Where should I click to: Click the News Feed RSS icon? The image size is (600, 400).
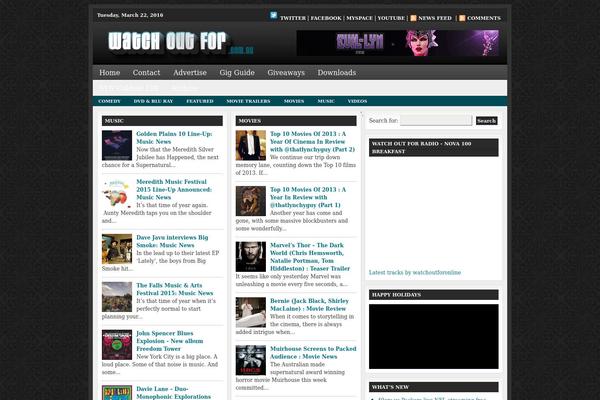coord(413,18)
